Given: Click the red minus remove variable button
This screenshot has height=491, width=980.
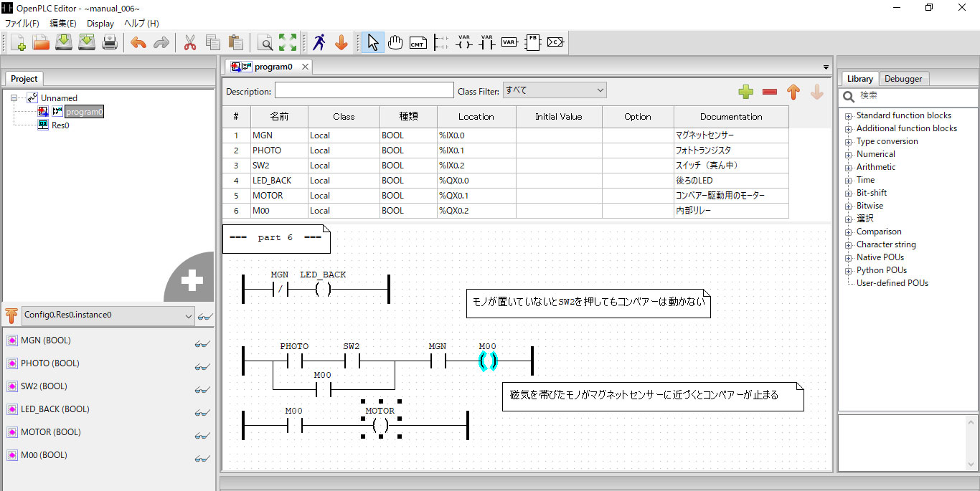Looking at the screenshot, I should coord(770,92).
